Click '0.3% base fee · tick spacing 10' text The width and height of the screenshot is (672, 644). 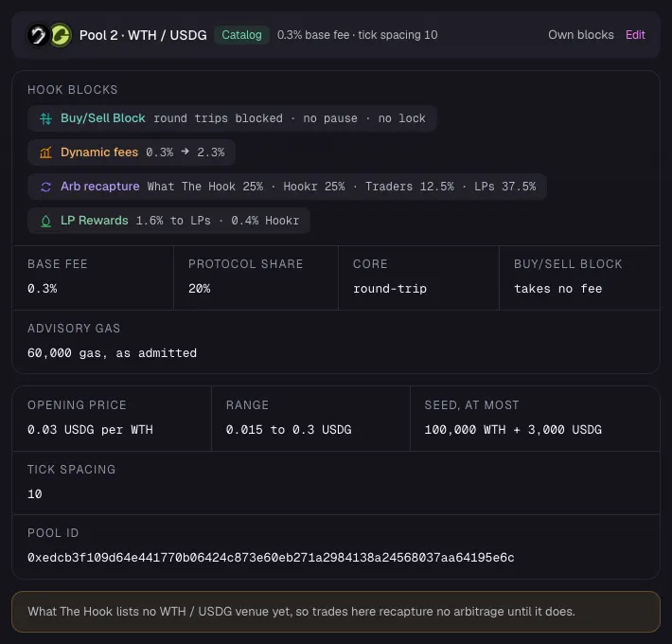click(358, 35)
